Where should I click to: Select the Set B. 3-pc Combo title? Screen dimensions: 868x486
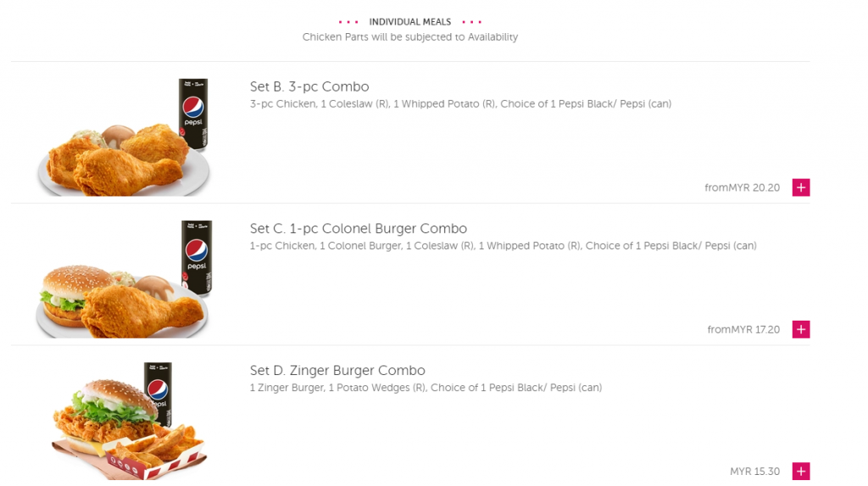click(x=309, y=87)
